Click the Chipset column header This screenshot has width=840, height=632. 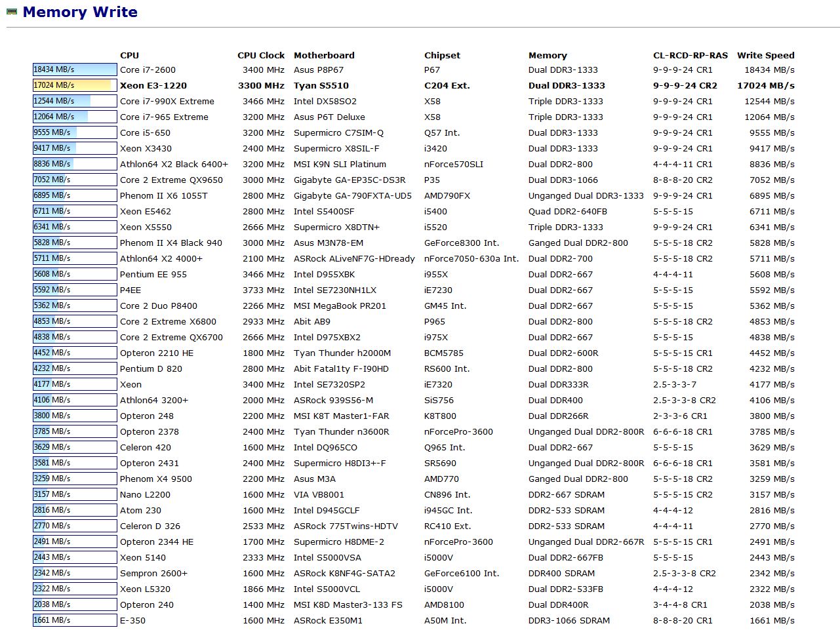pos(442,55)
